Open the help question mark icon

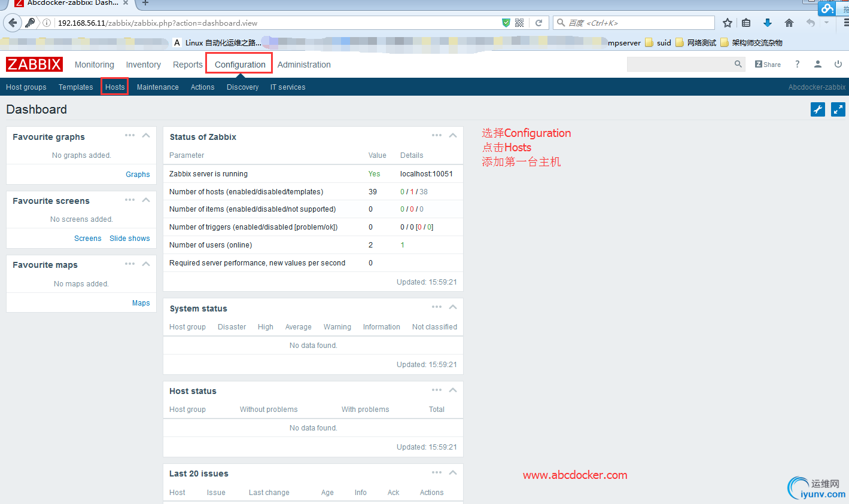[797, 64]
